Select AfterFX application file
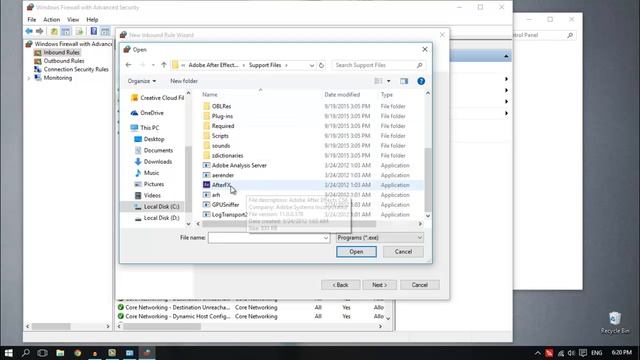Screen dimensions: 640x360 (x=221, y=185)
